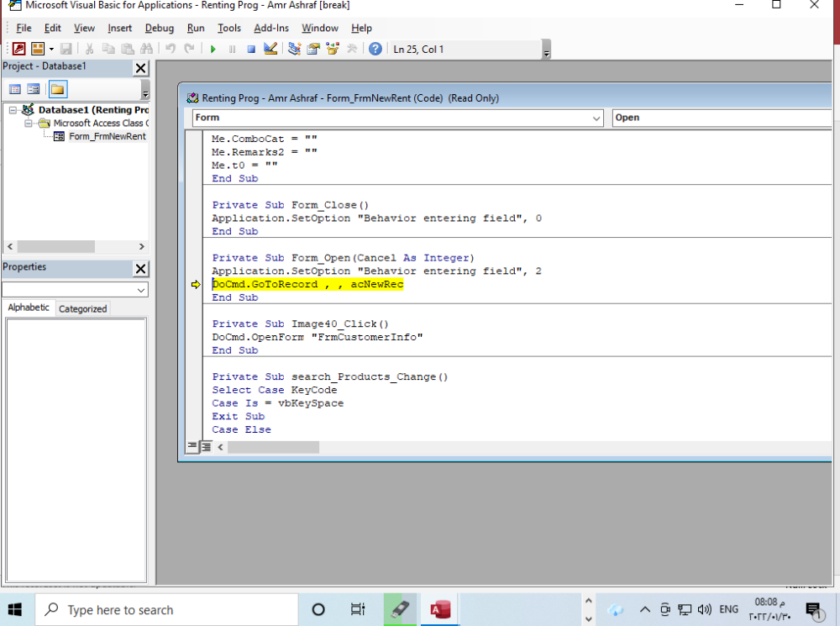Open the Edit menu
840x626 pixels.
(x=52, y=28)
